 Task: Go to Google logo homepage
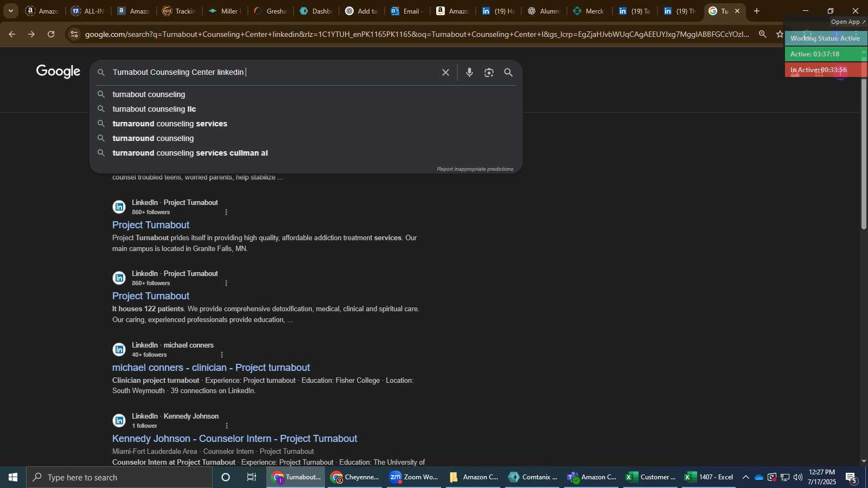click(58, 72)
